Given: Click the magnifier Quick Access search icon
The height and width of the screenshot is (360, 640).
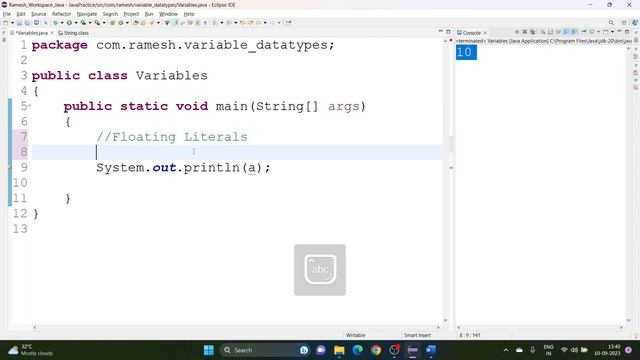Looking at the screenshot, I should (611, 23).
